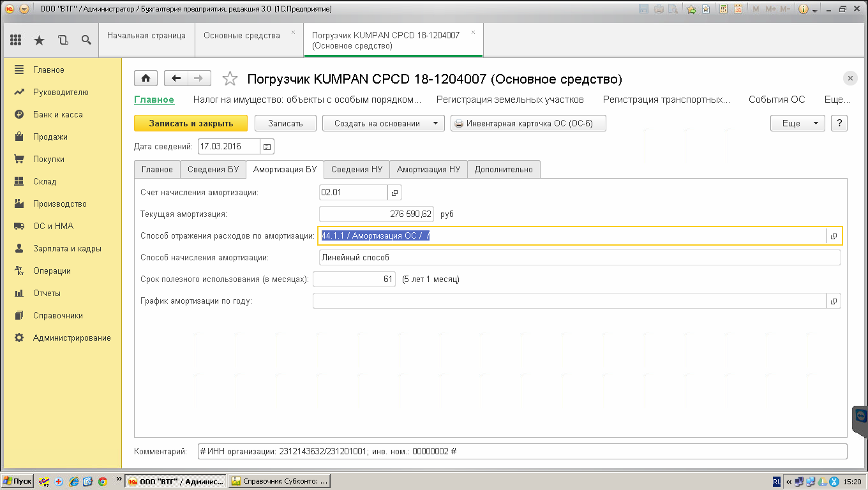Select the Дополнительно tab

tap(504, 169)
